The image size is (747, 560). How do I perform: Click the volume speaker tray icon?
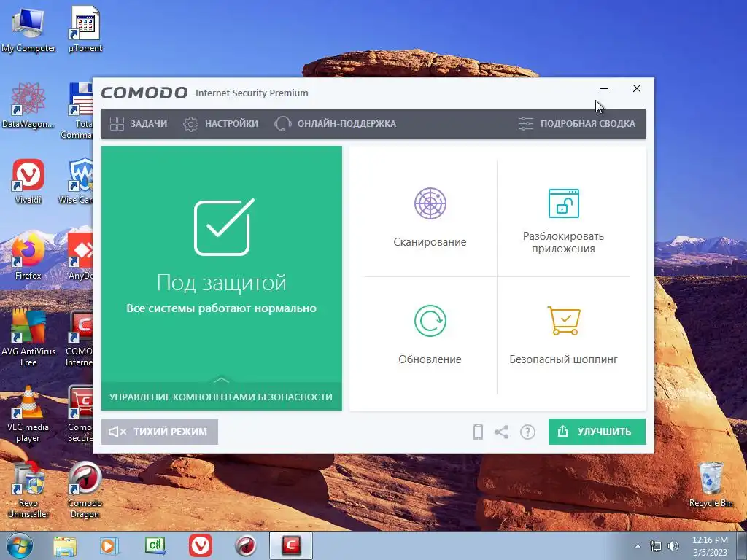[x=673, y=546]
